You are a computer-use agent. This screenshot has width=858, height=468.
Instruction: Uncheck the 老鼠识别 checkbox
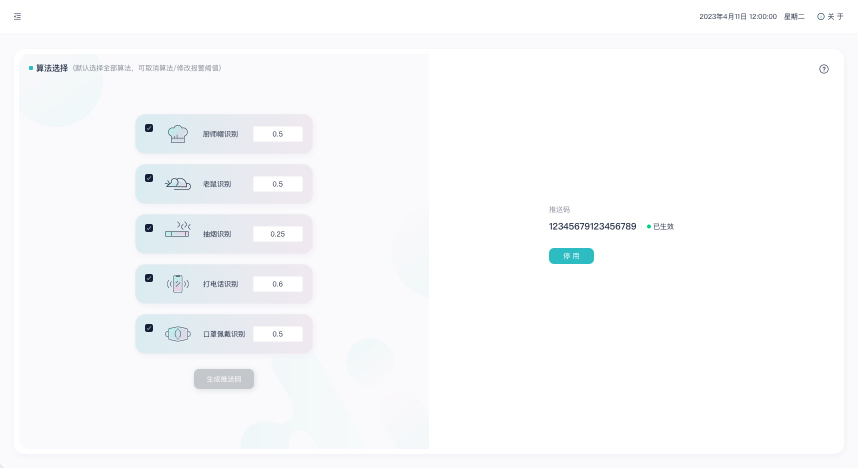point(149,178)
